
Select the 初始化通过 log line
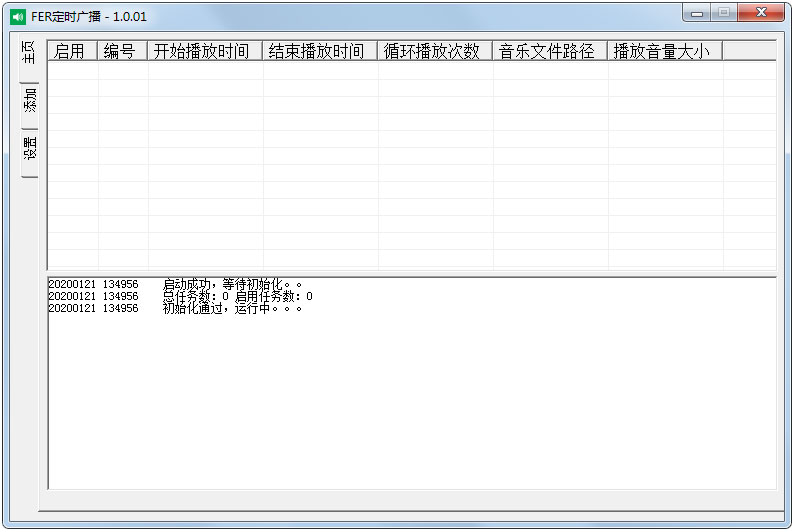point(175,308)
